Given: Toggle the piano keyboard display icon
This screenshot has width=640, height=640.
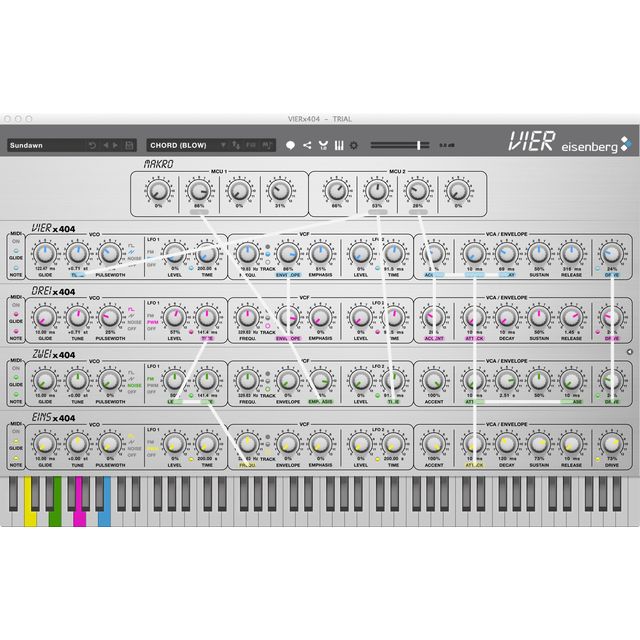Looking at the screenshot, I should (x=339, y=145).
